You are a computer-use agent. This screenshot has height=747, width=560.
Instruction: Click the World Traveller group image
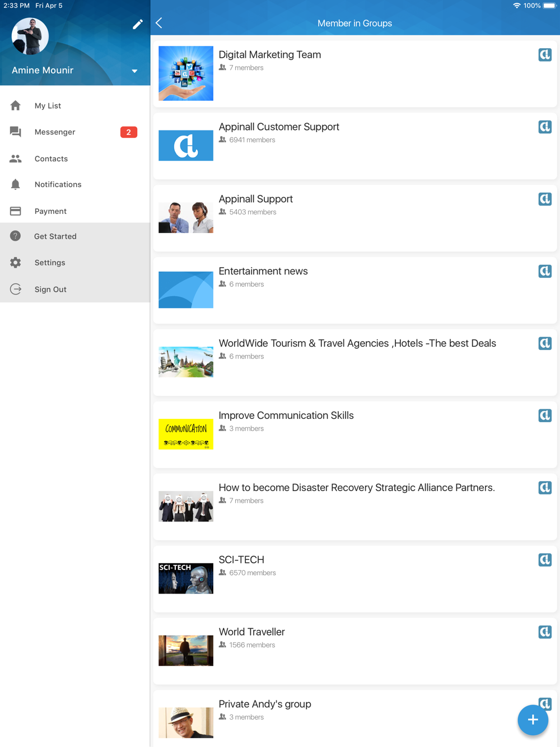[x=186, y=650]
